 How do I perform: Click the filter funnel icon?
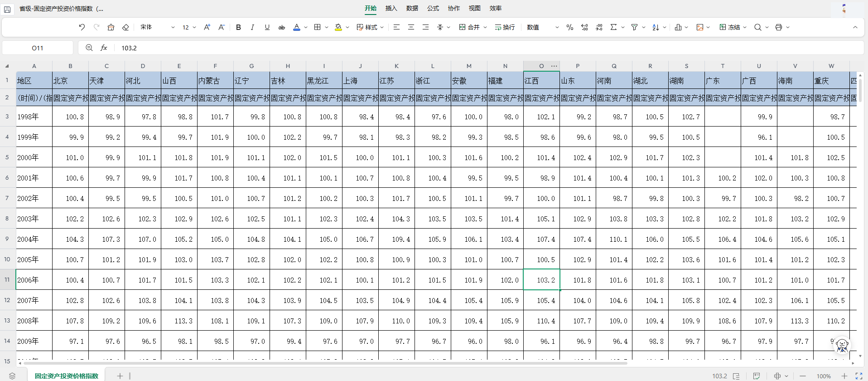(x=634, y=27)
